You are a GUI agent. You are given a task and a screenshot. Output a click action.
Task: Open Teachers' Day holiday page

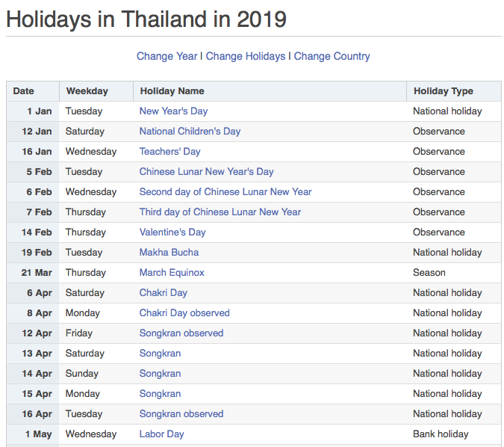[169, 152]
